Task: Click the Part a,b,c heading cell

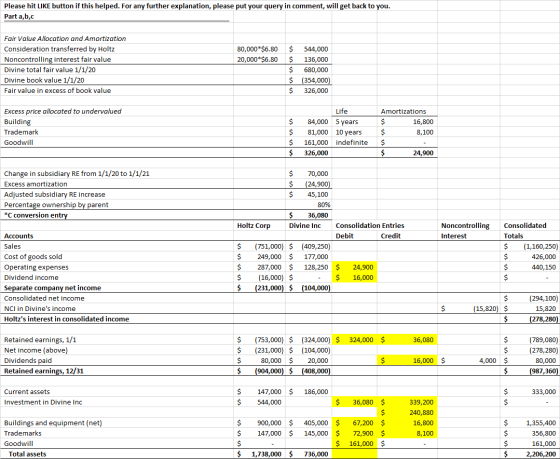Action: coord(117,16)
